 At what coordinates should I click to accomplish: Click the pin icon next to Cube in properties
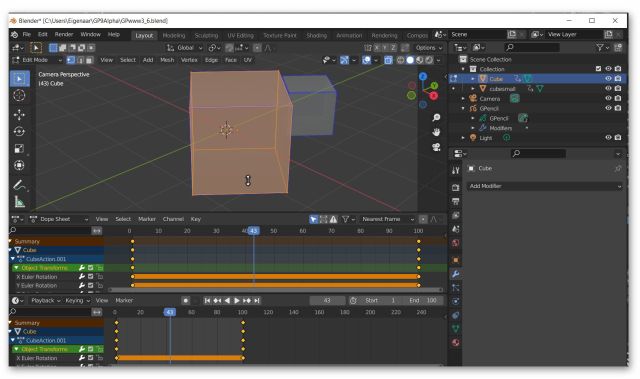point(618,168)
